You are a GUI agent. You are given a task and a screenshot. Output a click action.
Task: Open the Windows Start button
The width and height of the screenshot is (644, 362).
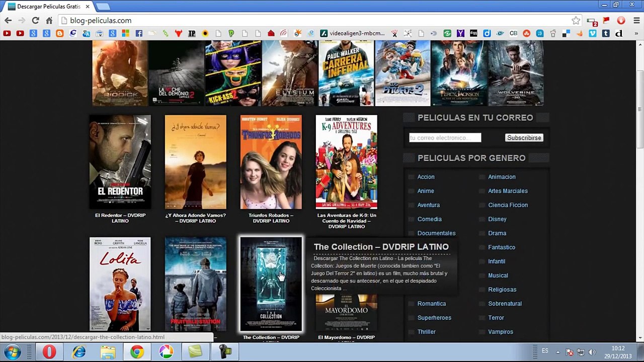click(x=12, y=352)
